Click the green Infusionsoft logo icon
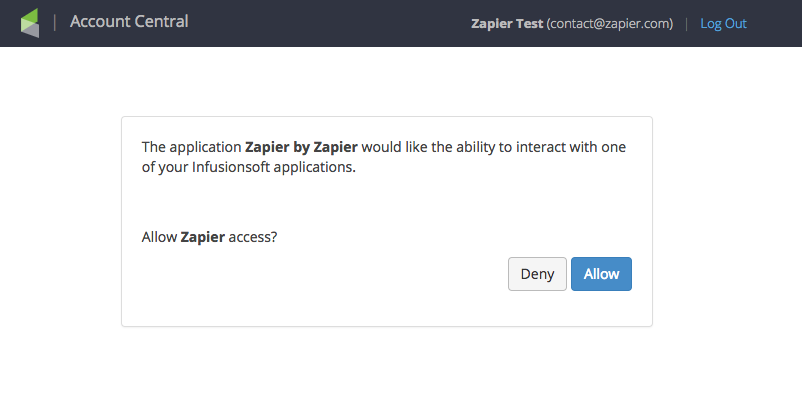802x401 pixels. 30,23
